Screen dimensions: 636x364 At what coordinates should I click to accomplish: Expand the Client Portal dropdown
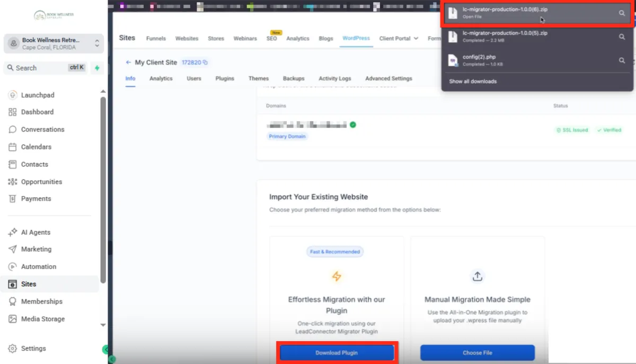point(399,39)
